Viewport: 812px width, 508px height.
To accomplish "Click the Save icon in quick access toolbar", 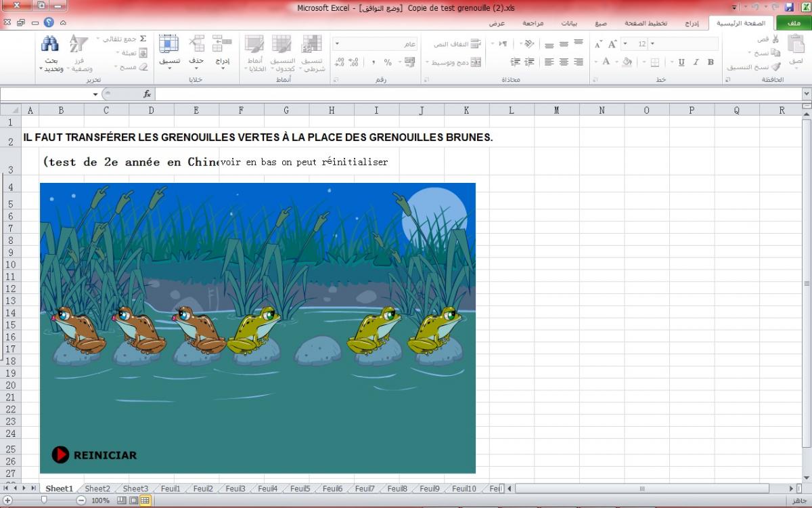I will pyautogui.click(x=789, y=7).
